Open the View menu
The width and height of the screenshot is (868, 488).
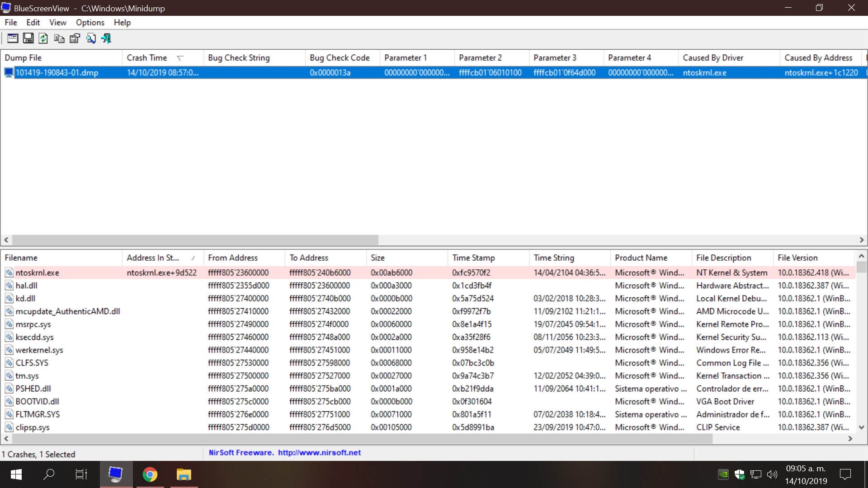coord(57,23)
